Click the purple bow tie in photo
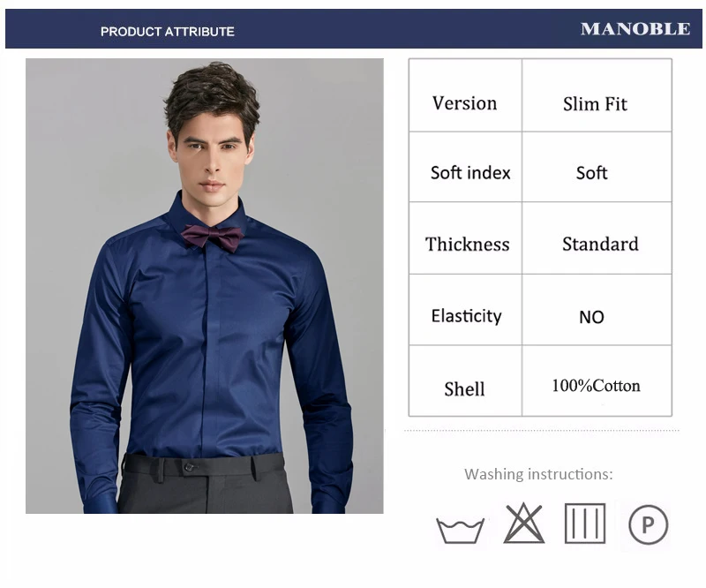Screen dimensions: 706x588 (212, 237)
